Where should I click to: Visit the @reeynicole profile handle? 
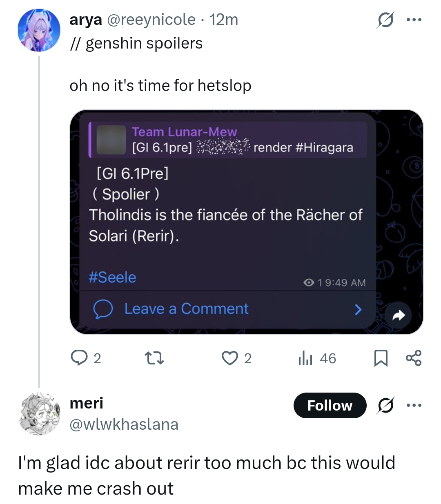click(151, 20)
